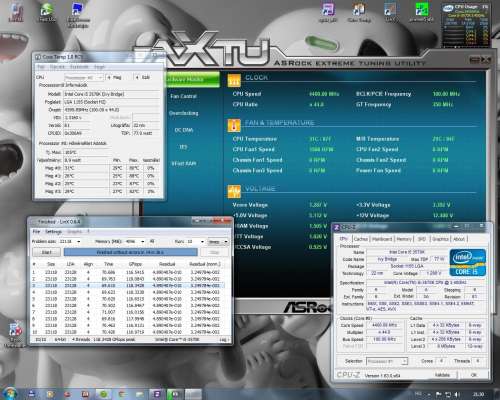The height and width of the screenshot is (400, 500).
Task: Click the Core Temp window title icon
Action: click(38, 57)
